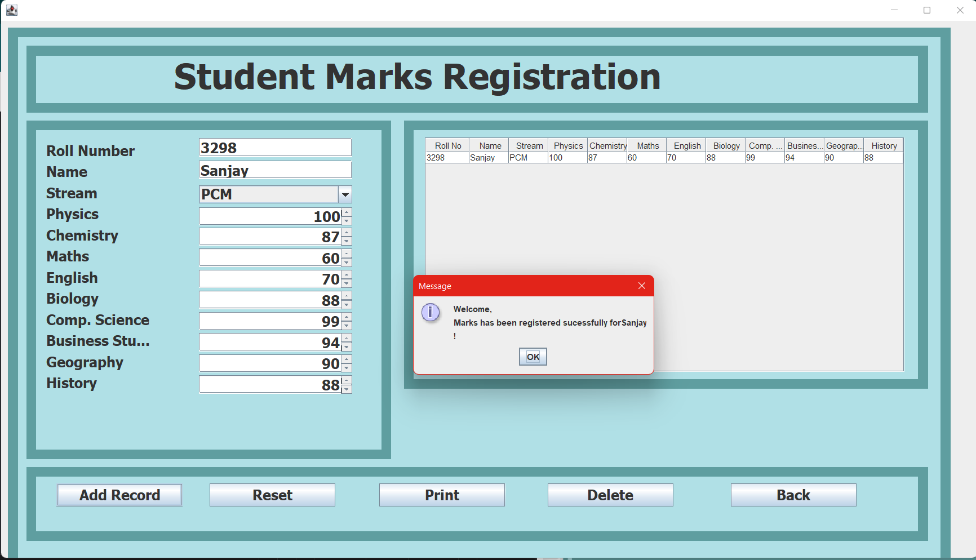Click the Physics marks field showing 100
This screenshot has width=976, height=560.
tap(270, 216)
